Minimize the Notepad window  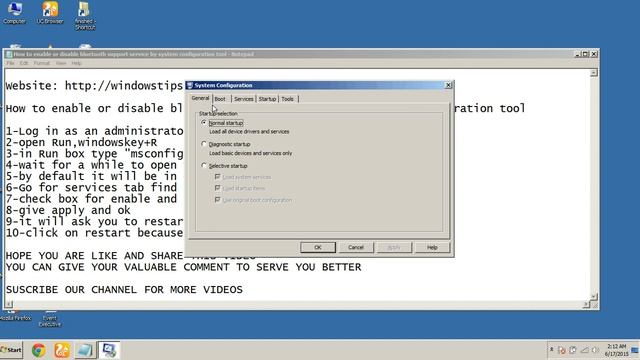tap(578, 54)
